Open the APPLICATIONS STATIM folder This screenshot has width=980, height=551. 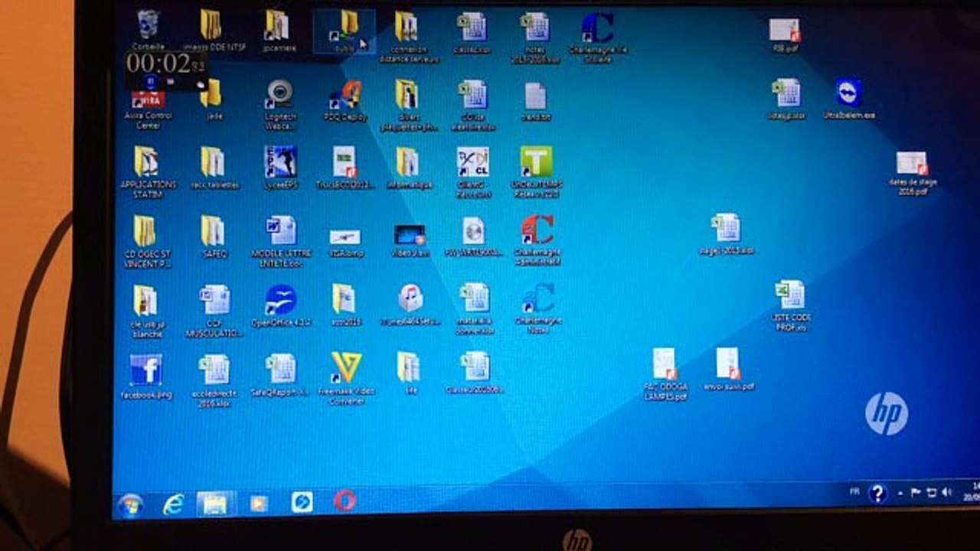pos(148,172)
